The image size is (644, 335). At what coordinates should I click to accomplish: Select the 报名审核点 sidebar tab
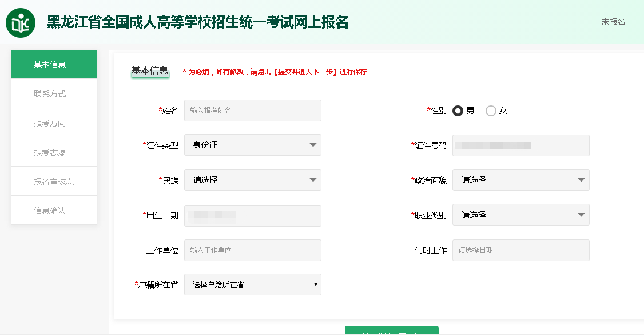(x=54, y=182)
